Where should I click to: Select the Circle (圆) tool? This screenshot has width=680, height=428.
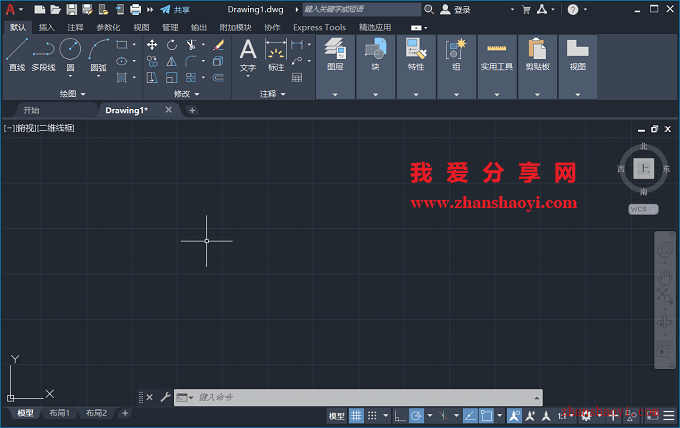coord(70,54)
